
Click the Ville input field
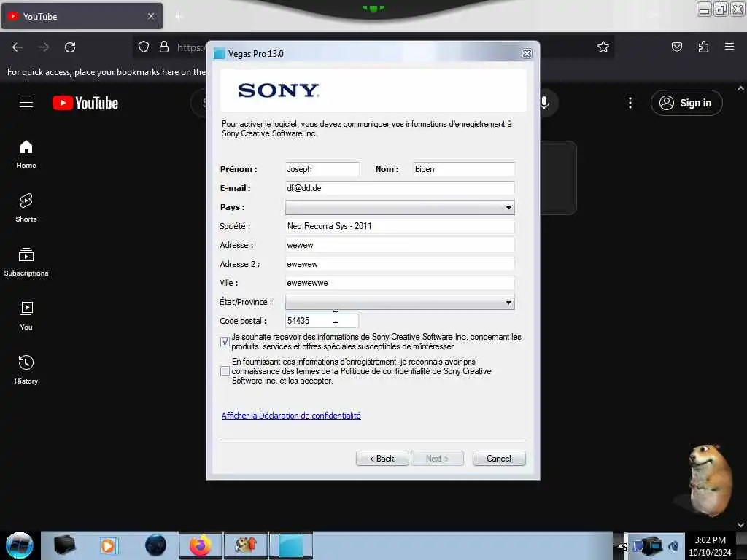pos(400,283)
